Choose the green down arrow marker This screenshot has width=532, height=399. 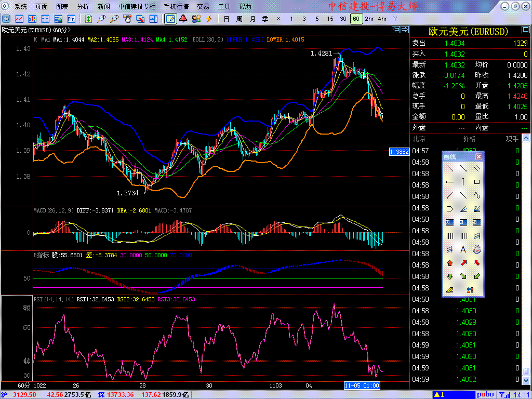[x=450, y=276]
